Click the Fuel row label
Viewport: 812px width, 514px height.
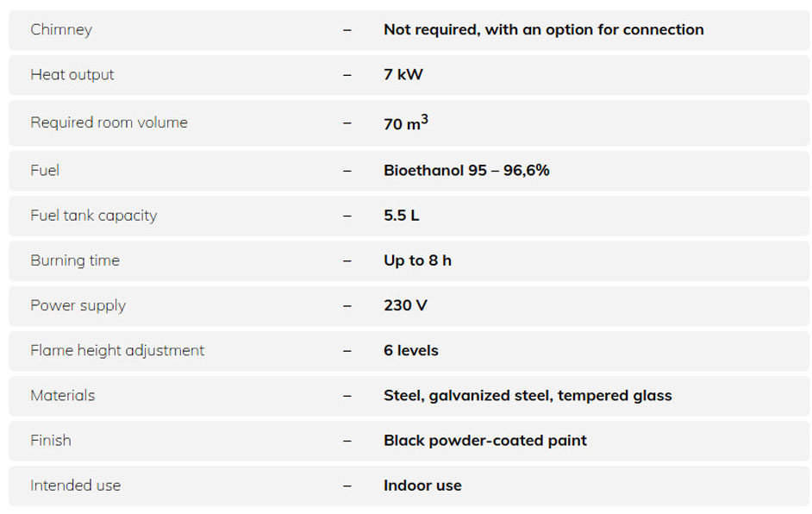click(x=45, y=170)
